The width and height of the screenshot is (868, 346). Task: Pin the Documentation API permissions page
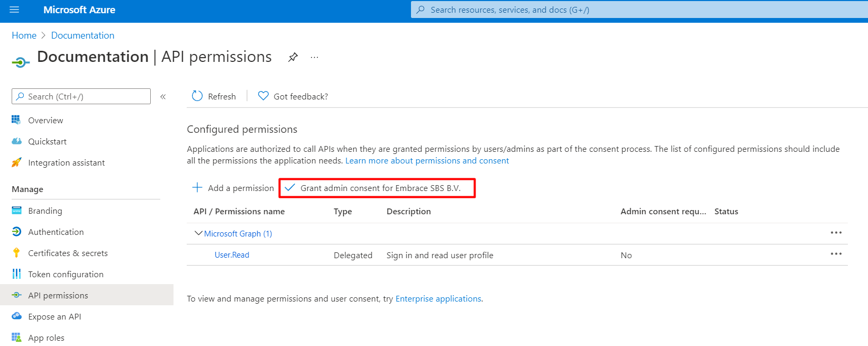point(293,57)
